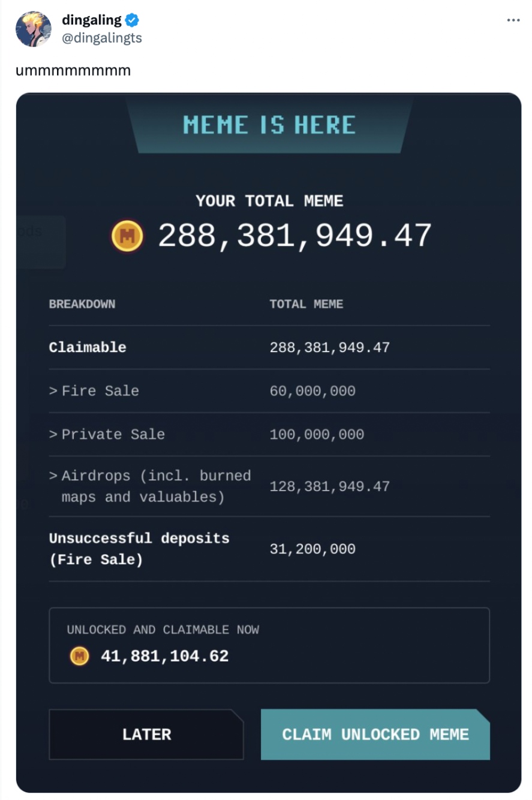Screen dimensions: 532x800
Task: Click the TOTAL MEME column header
Action: [306, 304]
